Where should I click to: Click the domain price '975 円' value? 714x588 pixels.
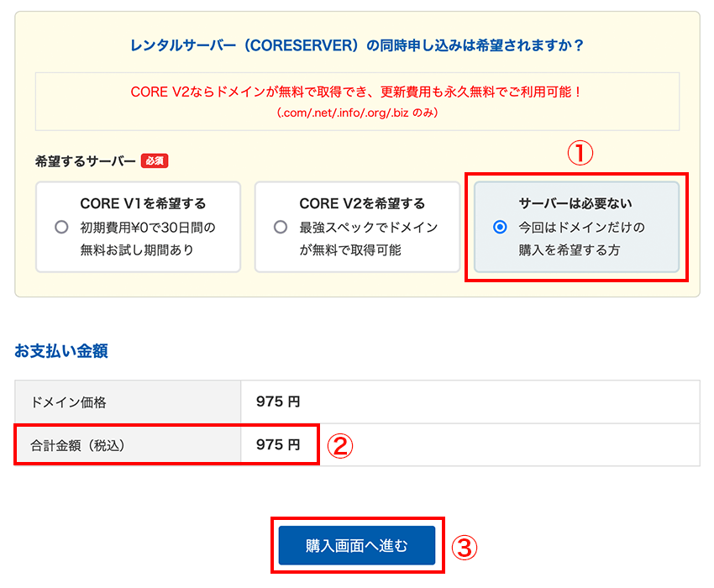[x=278, y=402]
